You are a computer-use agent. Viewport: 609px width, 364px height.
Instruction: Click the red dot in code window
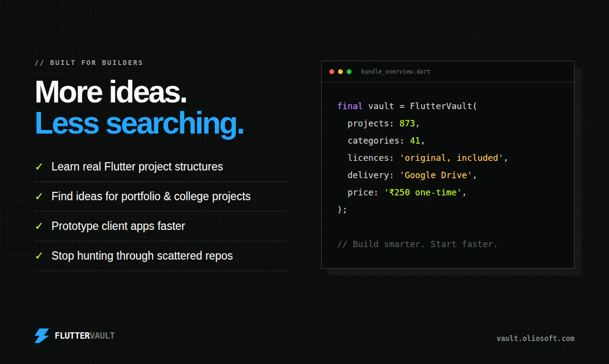(332, 72)
